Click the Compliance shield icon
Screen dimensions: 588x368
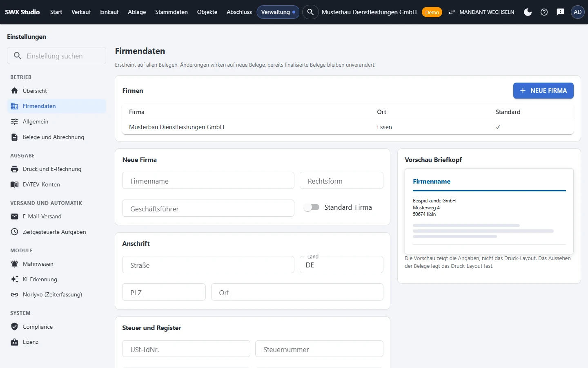coord(15,327)
